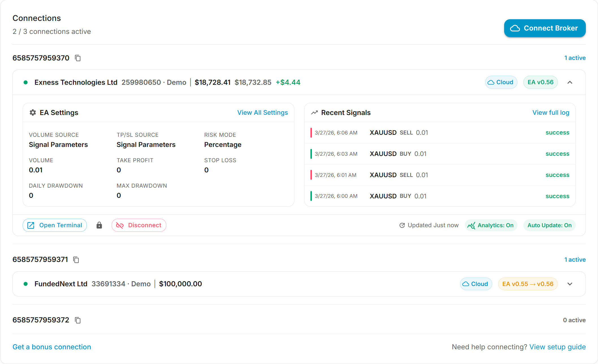Click the success status of the XAUUSD BUY signal
The width and height of the screenshot is (598, 364).
point(557,153)
